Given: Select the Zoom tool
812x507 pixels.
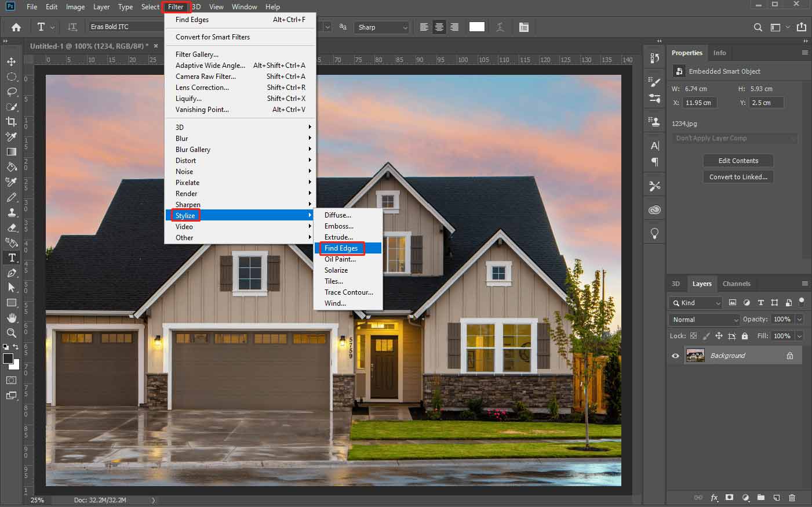Looking at the screenshot, I should (12, 333).
